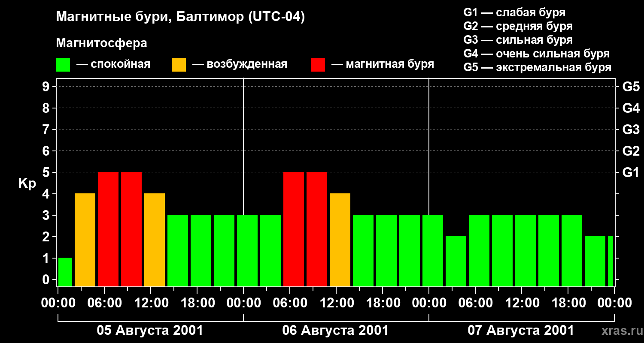Click the date label '06 Августа 2001'
This screenshot has height=343, width=644.
(335, 330)
